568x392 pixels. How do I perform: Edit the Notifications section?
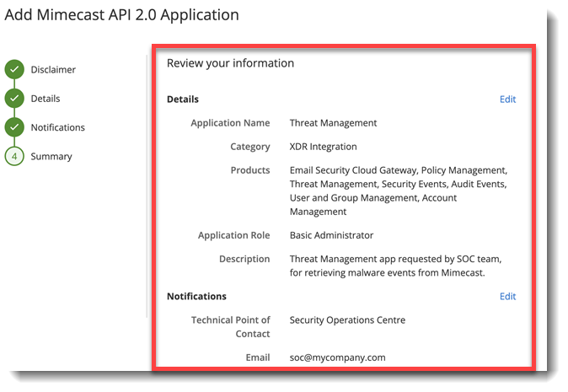pyautogui.click(x=507, y=297)
